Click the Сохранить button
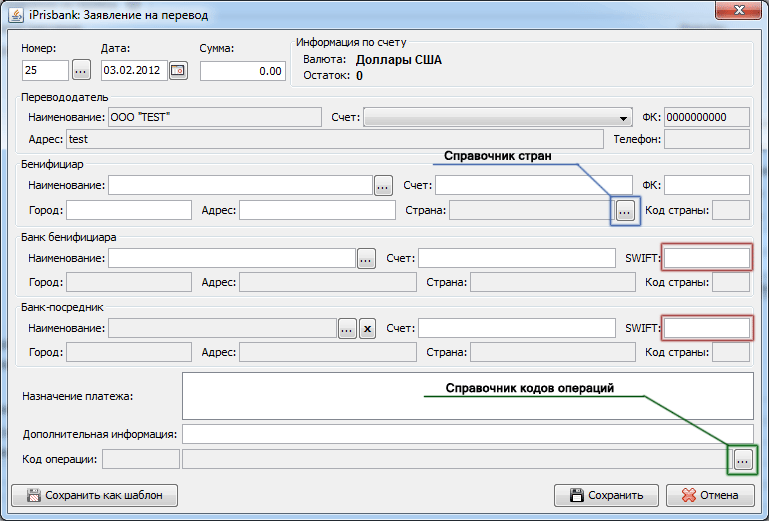The image size is (769, 521). point(605,495)
